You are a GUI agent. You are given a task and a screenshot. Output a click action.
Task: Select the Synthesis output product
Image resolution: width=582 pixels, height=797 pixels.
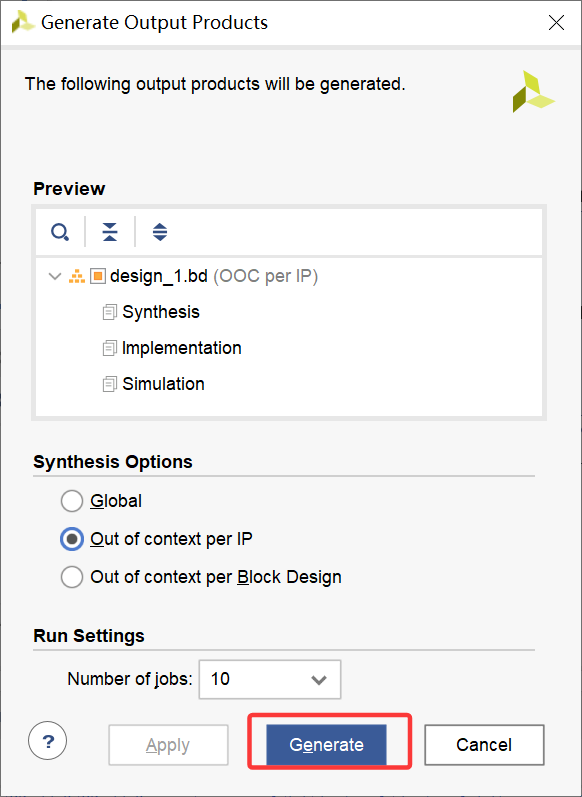tap(161, 312)
